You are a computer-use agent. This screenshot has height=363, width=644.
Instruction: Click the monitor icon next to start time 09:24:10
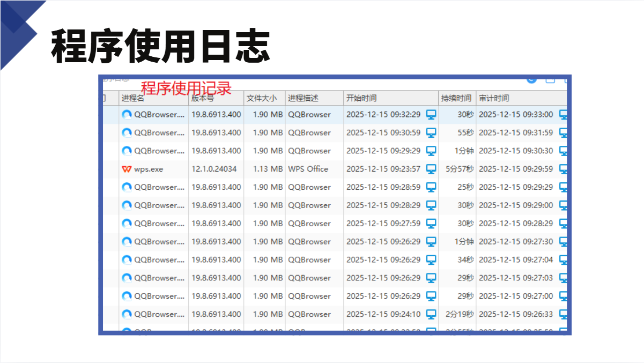coord(431,314)
